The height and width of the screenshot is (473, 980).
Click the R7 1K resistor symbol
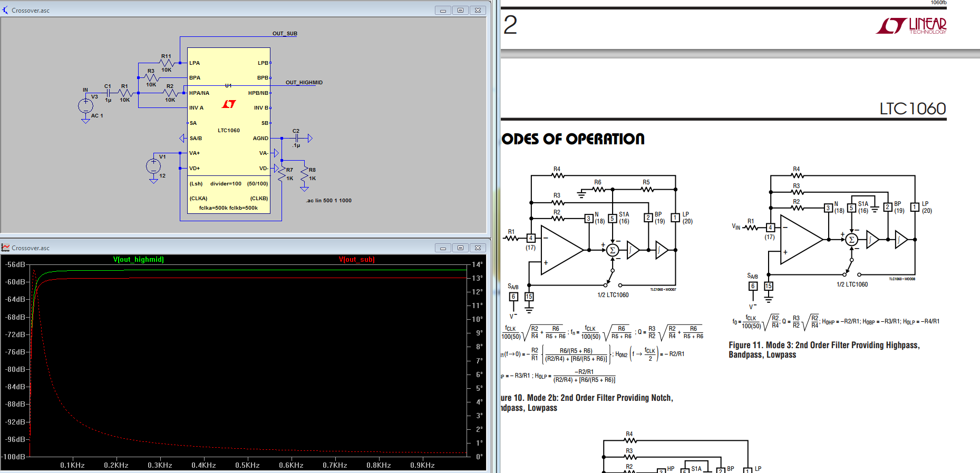pos(282,173)
